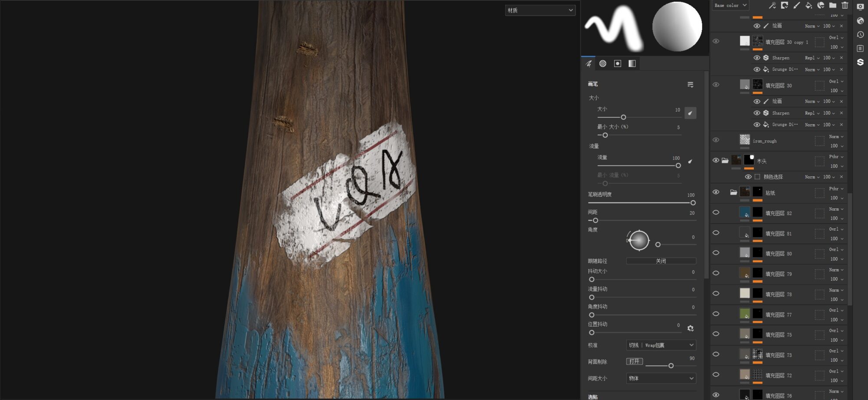Viewport: 868px width, 400px height.
Task: Toggle visibility of 填充图层 81
Action: tap(716, 233)
